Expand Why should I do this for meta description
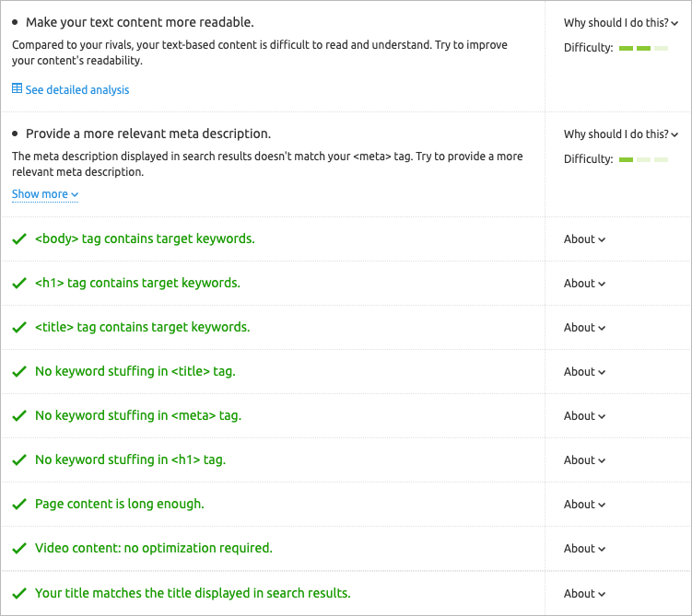The height and width of the screenshot is (616, 692). tap(620, 134)
